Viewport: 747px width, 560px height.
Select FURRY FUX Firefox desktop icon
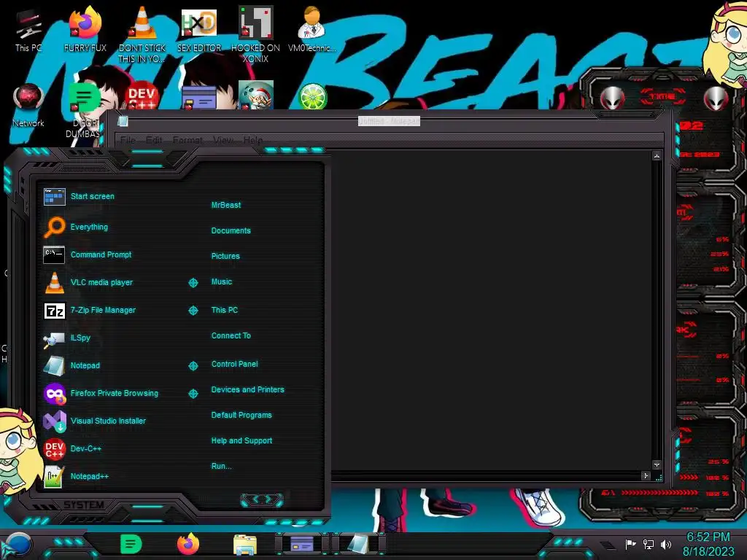pyautogui.click(x=85, y=28)
